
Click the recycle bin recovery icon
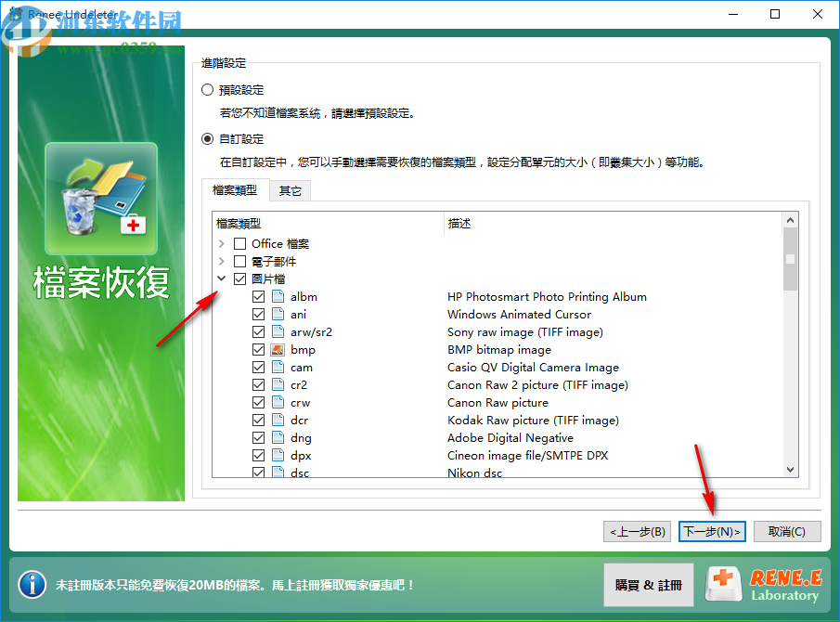(101, 199)
